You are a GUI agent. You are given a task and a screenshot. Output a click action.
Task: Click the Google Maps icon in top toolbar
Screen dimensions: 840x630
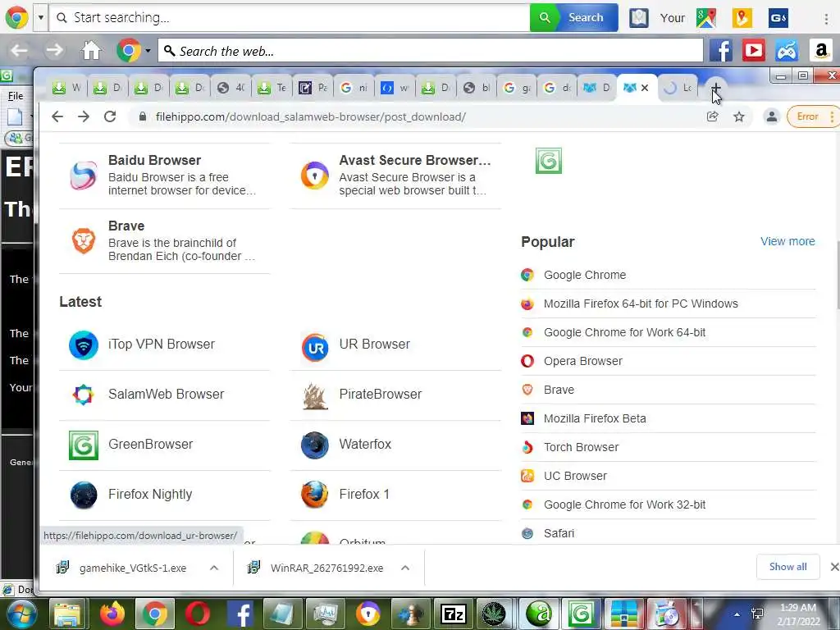click(706, 18)
